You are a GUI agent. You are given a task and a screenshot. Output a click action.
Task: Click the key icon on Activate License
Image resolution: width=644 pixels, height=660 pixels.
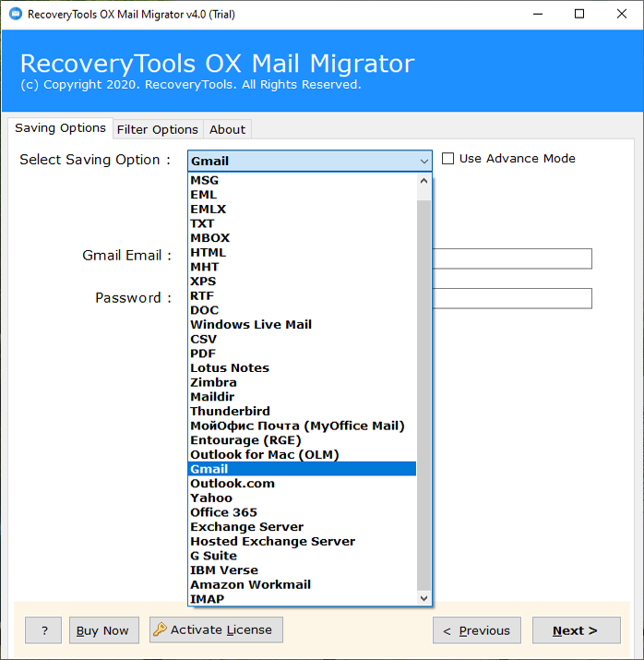[160, 630]
